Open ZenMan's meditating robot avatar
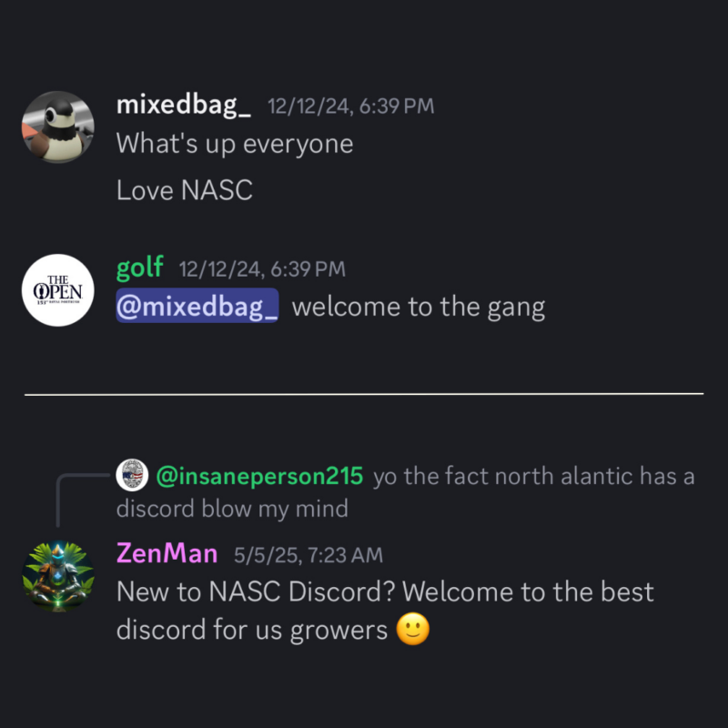The image size is (728, 728). tap(58, 576)
